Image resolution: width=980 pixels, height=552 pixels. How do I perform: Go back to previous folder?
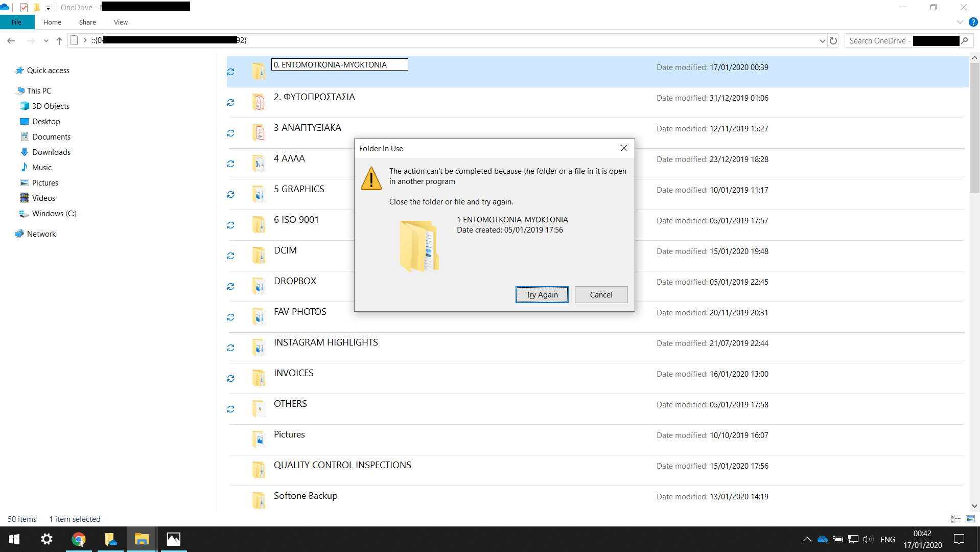click(x=11, y=41)
